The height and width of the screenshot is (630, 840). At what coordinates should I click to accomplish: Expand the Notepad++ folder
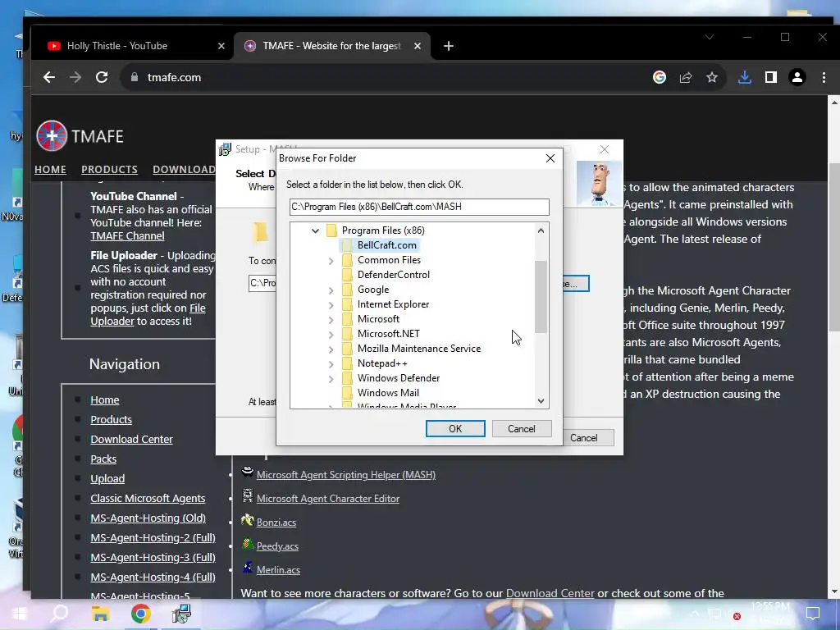[331, 363]
